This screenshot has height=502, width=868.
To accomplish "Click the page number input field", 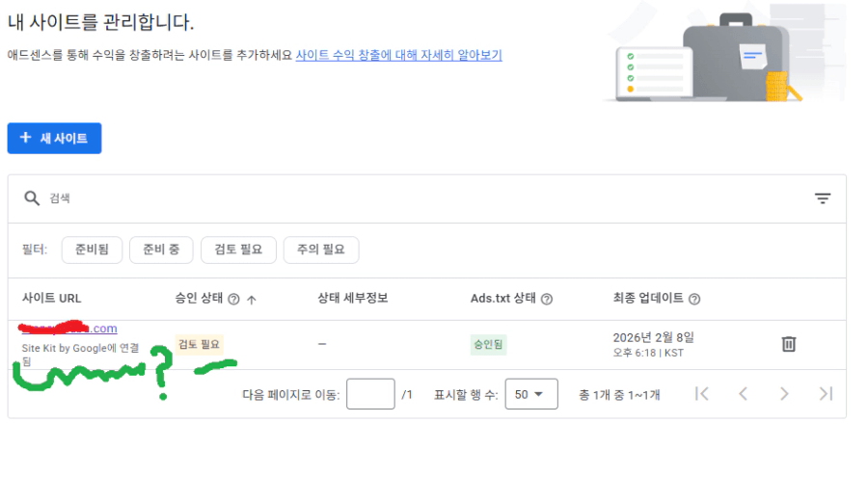I will point(370,394).
